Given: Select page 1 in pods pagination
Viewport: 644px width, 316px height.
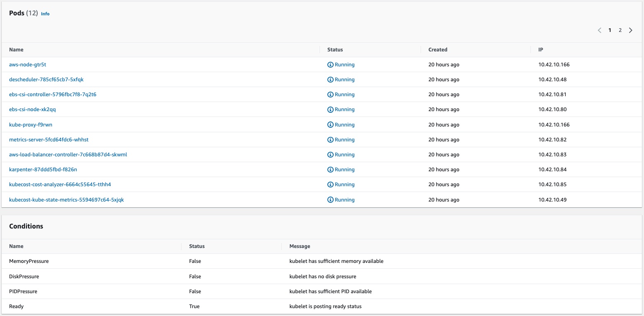Looking at the screenshot, I should tap(610, 30).
